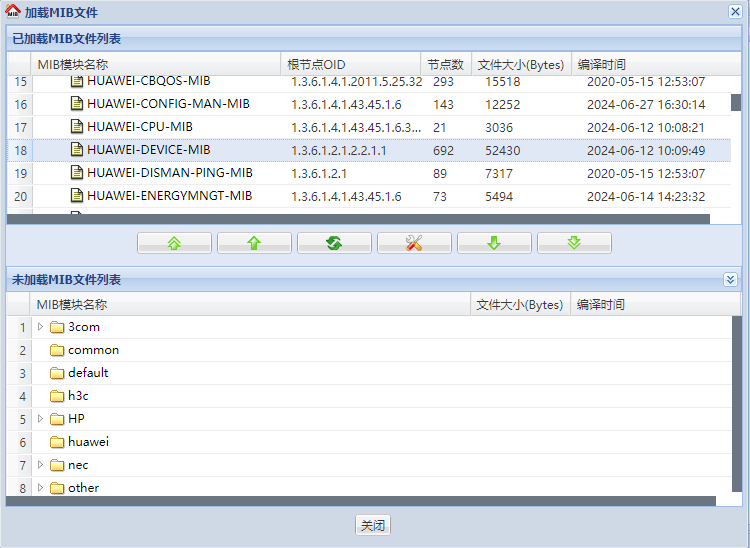Click file size 7317 cell

tap(498, 174)
